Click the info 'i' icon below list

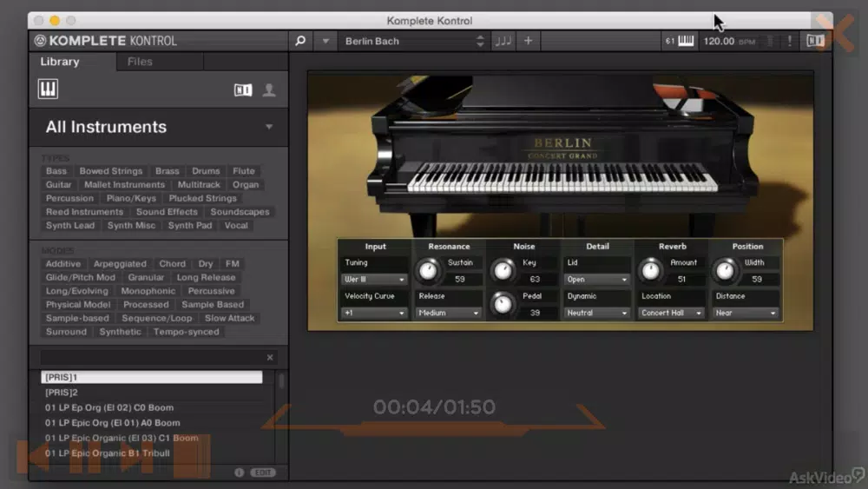(x=240, y=472)
